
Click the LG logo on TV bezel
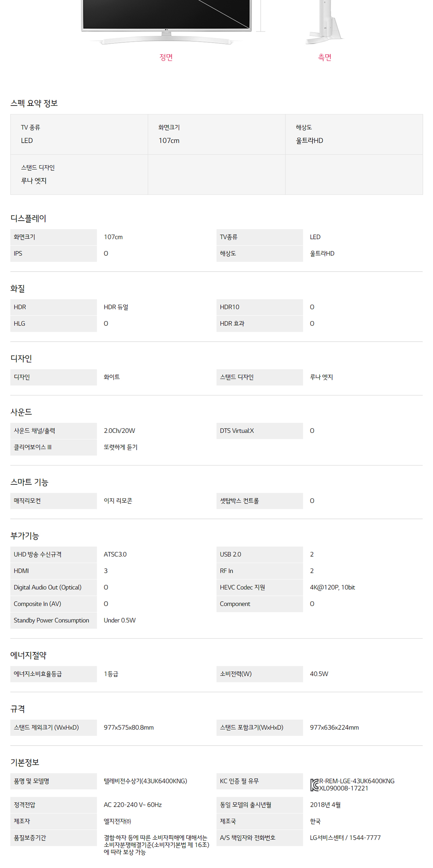point(166,29)
